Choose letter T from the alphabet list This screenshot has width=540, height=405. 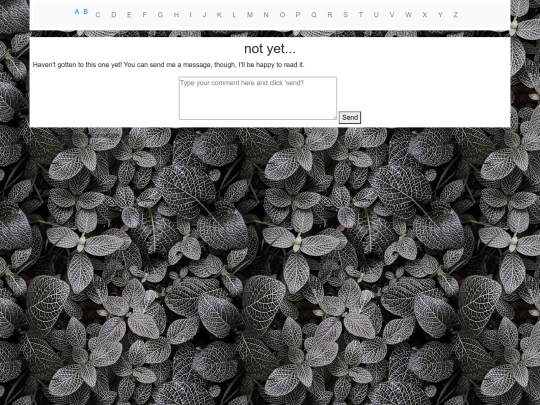(361, 15)
